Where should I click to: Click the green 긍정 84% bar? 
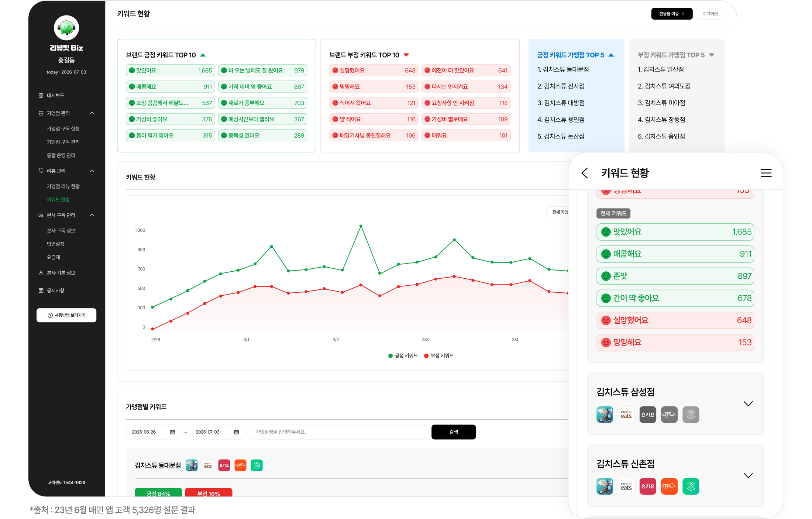(x=158, y=493)
